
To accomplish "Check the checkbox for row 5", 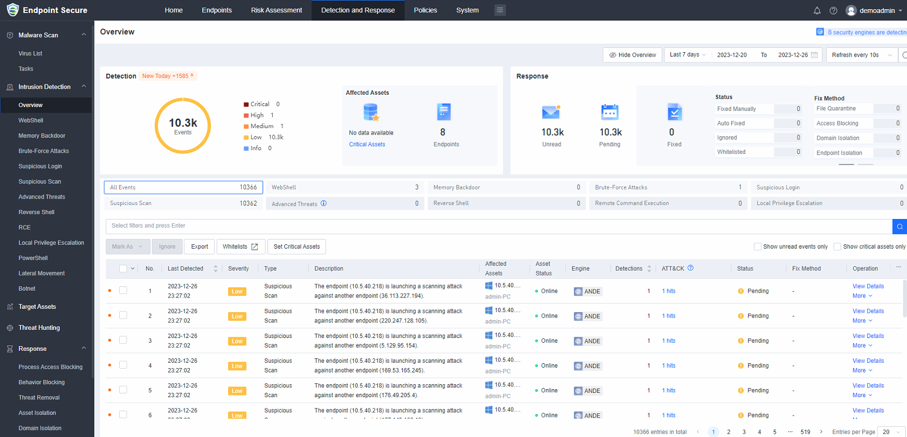I will click(x=123, y=390).
